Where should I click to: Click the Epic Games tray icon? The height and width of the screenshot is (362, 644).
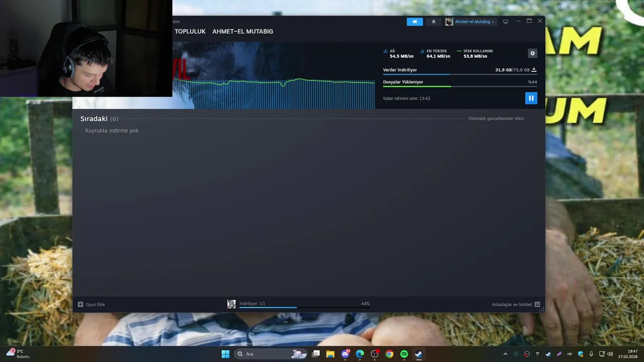[538, 354]
